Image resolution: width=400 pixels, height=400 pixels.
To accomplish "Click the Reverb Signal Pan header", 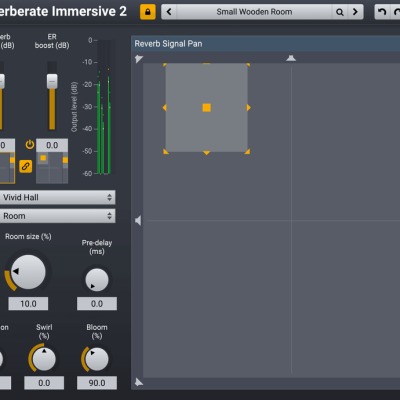I will click(265, 44).
